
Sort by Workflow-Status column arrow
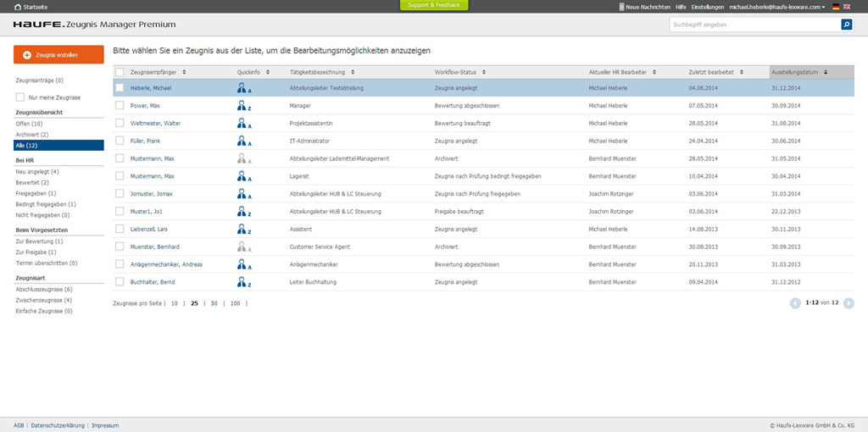click(482, 72)
